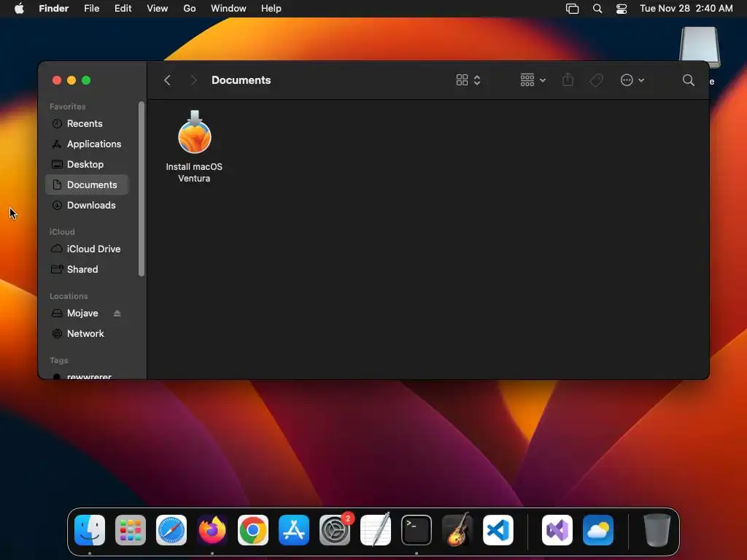Launch Firefox from the Dock

(212, 530)
